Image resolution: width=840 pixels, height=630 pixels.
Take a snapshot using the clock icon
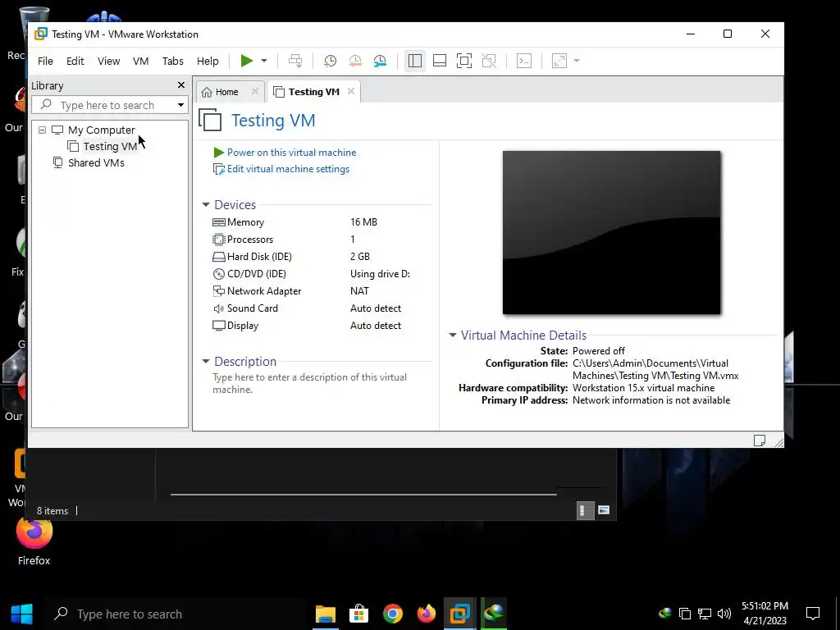(x=330, y=61)
